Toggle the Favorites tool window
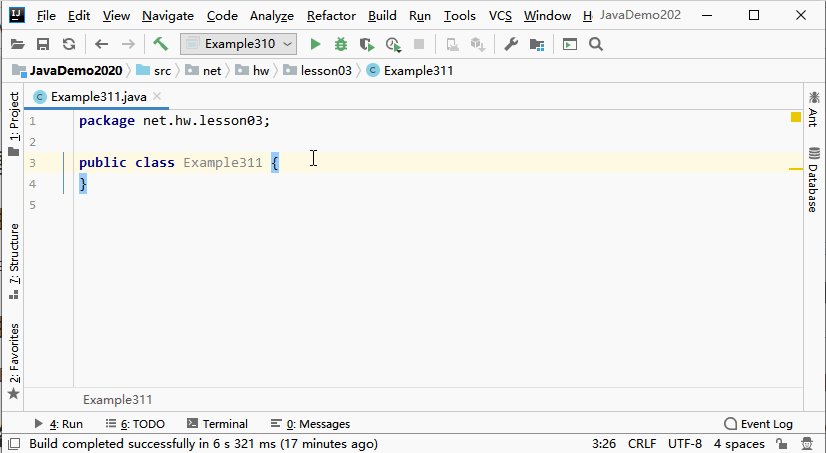 (x=14, y=361)
